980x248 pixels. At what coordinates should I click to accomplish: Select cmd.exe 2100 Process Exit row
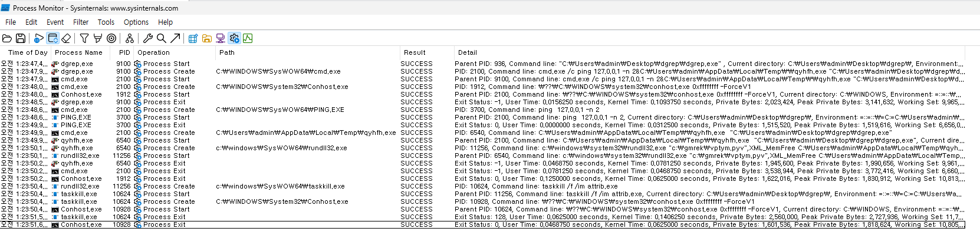[x=482, y=171]
